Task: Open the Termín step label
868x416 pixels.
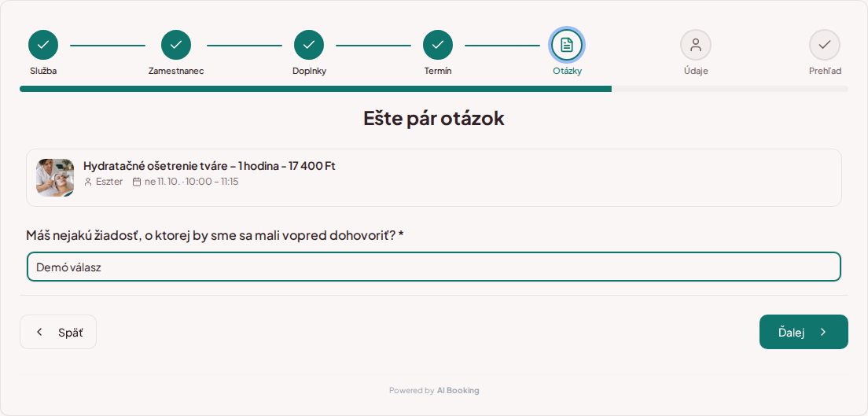Action: click(438, 71)
